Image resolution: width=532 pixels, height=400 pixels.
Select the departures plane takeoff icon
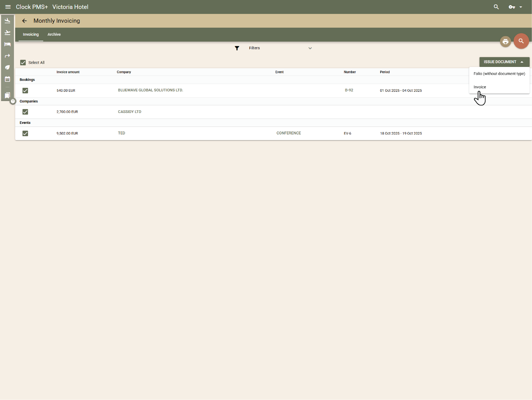point(7,32)
